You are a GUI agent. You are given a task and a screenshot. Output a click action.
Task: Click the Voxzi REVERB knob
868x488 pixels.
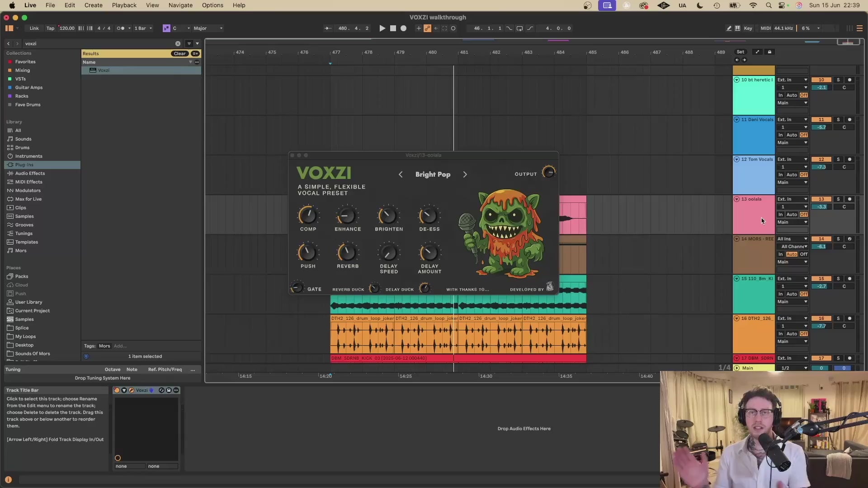pos(347,253)
